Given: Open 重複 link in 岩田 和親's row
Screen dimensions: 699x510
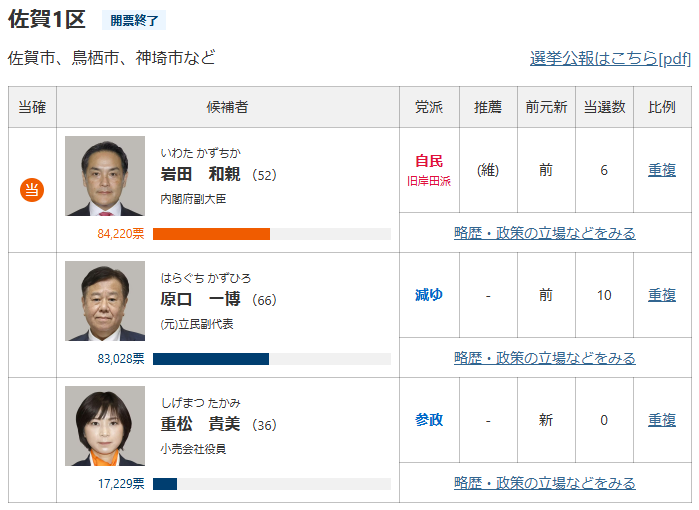Looking at the screenshot, I should pyautogui.click(x=662, y=170).
